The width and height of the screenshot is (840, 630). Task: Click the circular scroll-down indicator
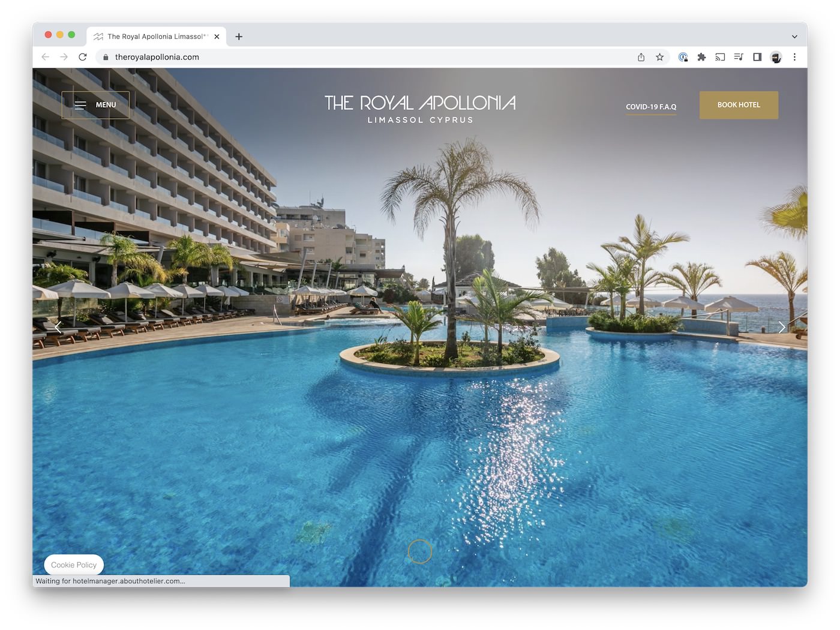(x=420, y=551)
